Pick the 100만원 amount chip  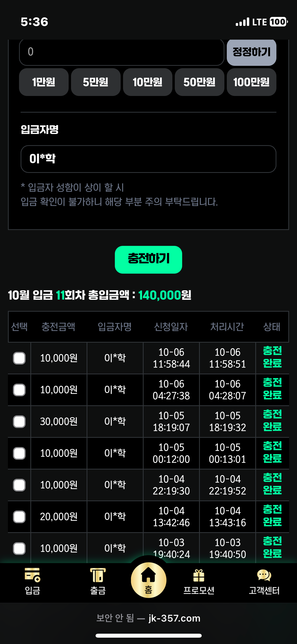tap(251, 82)
